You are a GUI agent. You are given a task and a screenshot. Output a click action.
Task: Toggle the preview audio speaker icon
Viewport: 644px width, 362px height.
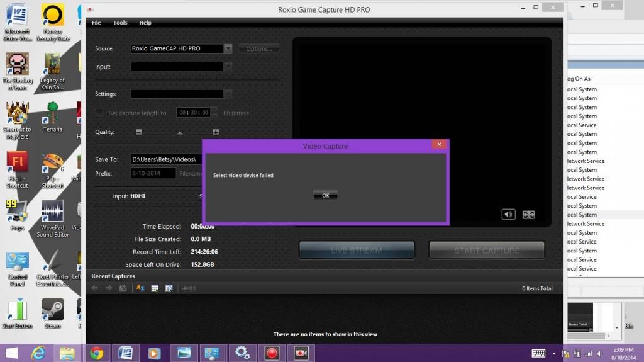coord(508,214)
